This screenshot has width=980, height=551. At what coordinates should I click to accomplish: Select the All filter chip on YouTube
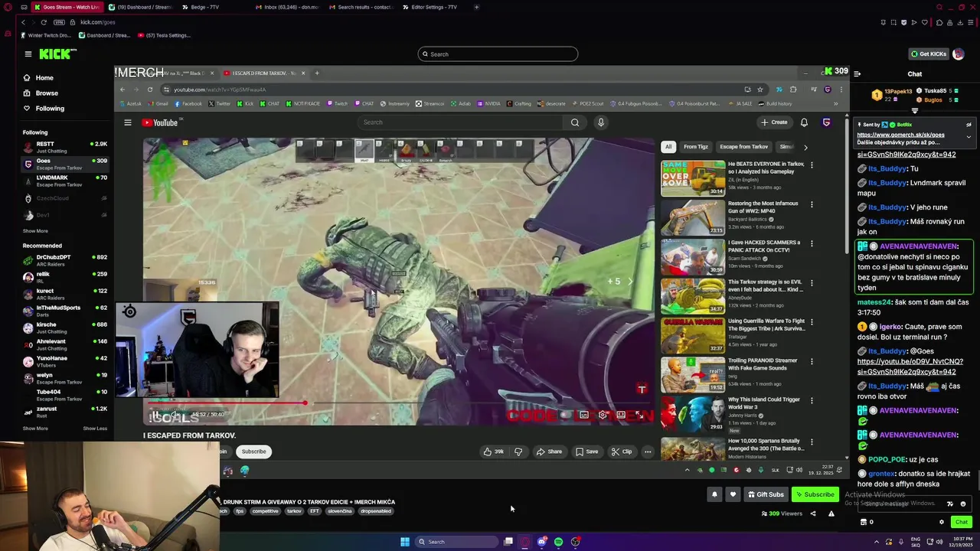tap(668, 147)
